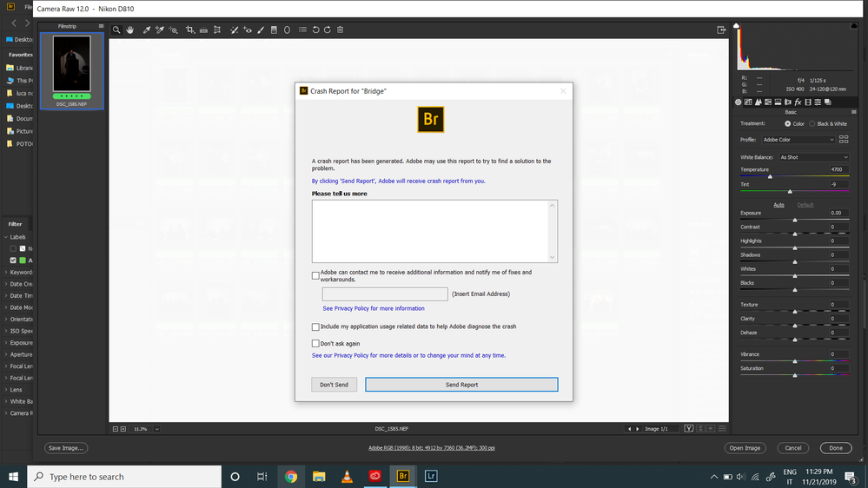Viewport: 868px width, 488px height.
Task: Click the Save Image button
Action: point(66,448)
